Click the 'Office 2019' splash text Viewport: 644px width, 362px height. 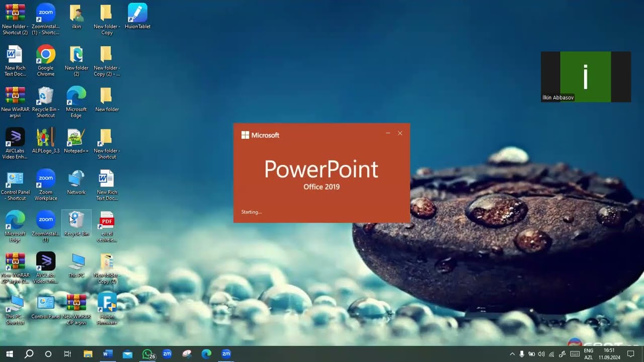321,187
